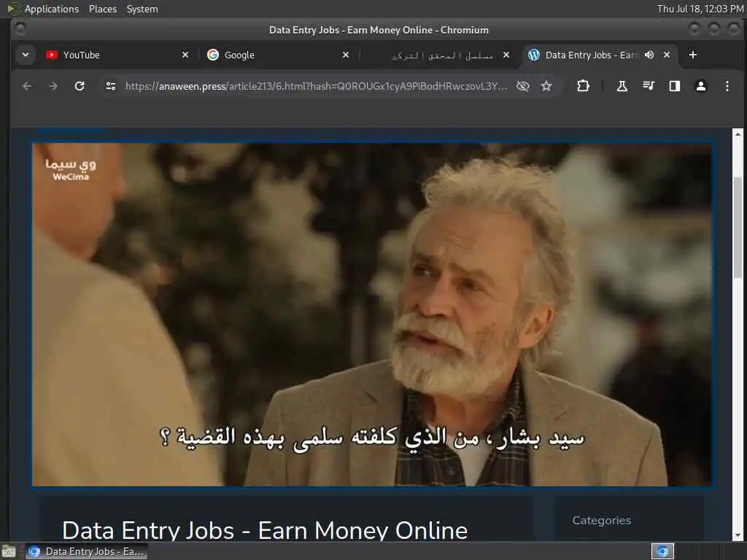This screenshot has width=747, height=560.
Task: Open the System menu
Action: click(x=142, y=9)
